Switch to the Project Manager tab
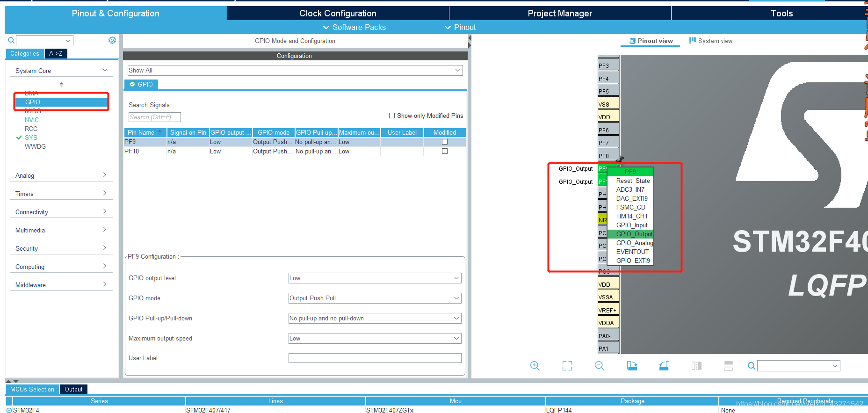 point(560,13)
